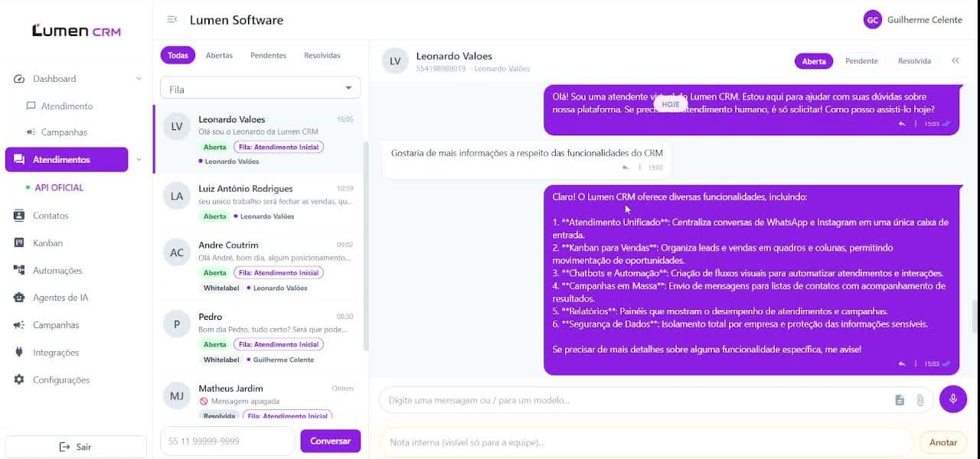Select the Automações flow icon in the sidebar
Viewport: 980px width, 459px height.
(x=19, y=271)
